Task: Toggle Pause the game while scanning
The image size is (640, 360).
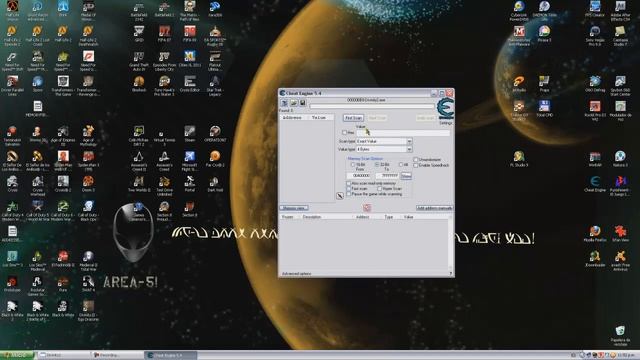Action: click(x=349, y=194)
